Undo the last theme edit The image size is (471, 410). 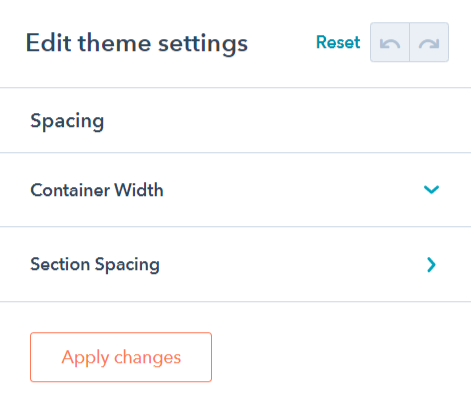coord(390,42)
